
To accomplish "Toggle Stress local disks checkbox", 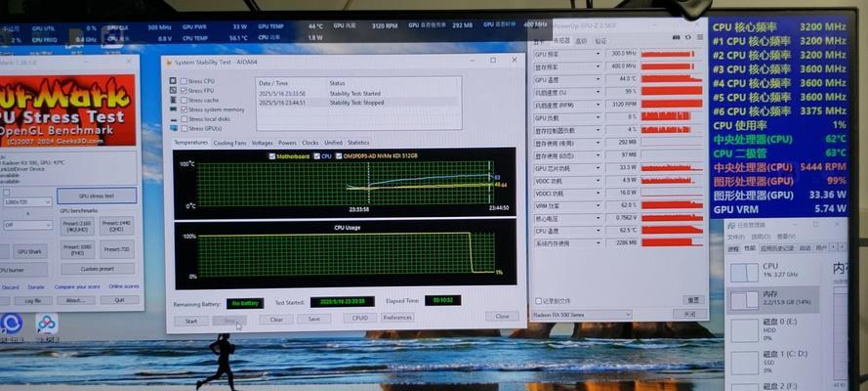I will click(184, 119).
